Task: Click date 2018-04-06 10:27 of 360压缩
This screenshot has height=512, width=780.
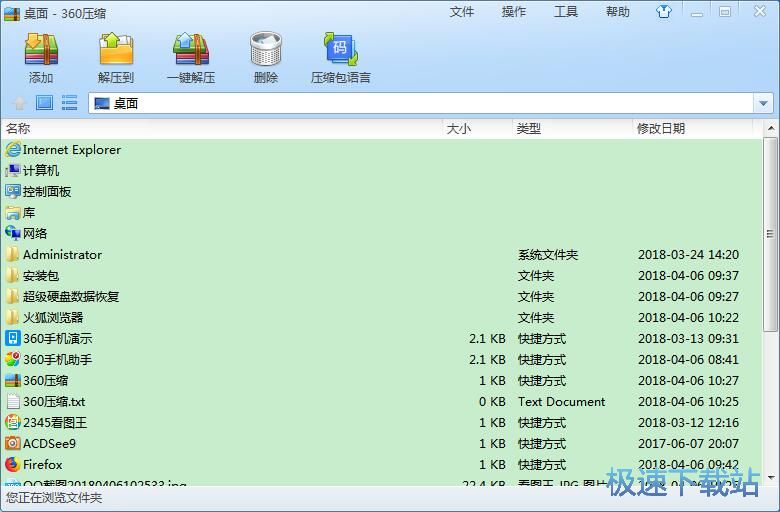Action: pos(688,381)
